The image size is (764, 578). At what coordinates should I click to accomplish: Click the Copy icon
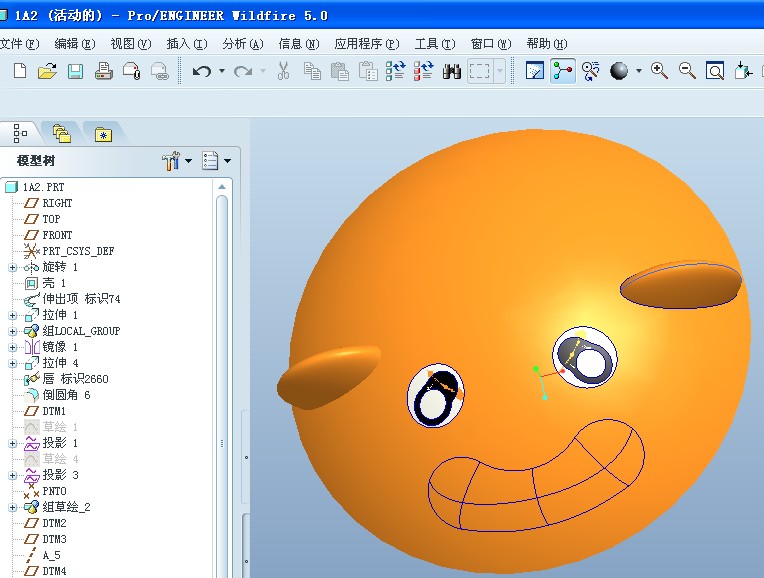point(312,71)
